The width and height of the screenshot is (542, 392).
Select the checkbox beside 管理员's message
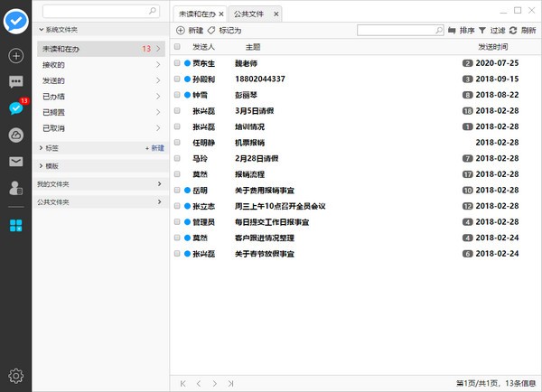178,221
